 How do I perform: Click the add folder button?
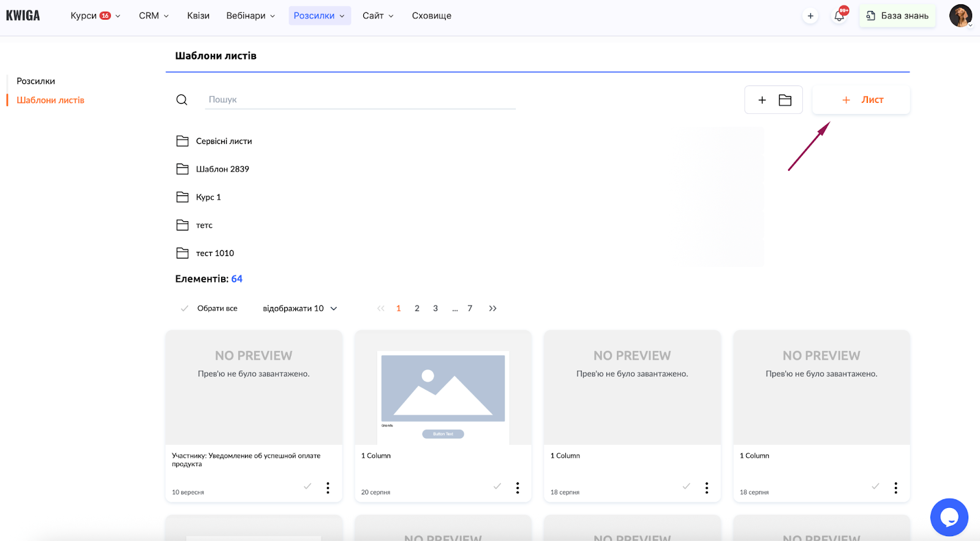pos(774,100)
